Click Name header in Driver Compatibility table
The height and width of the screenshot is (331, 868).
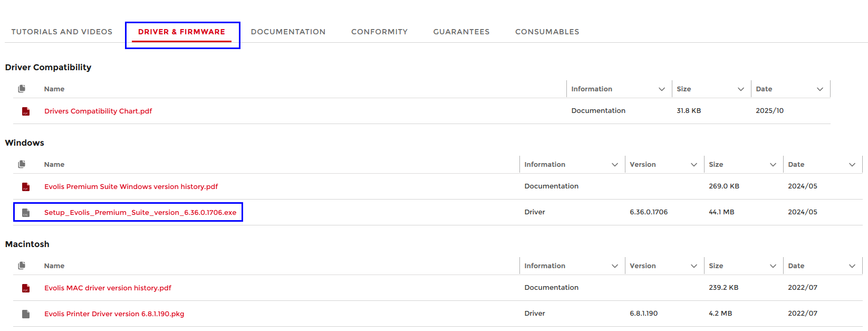tap(54, 89)
